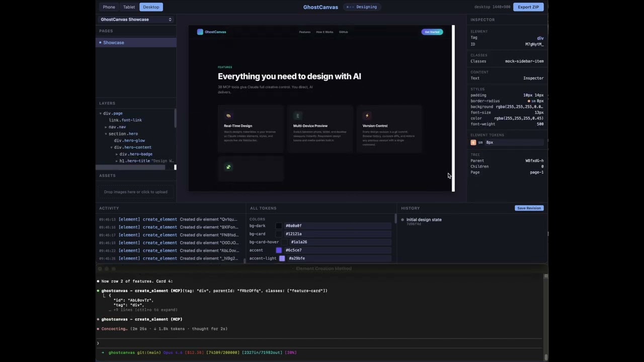Switch viewport to Tablet

coord(129,7)
